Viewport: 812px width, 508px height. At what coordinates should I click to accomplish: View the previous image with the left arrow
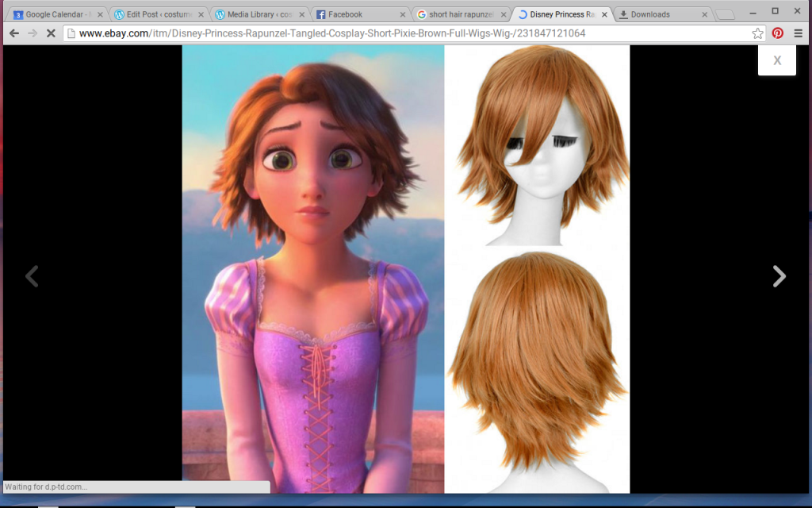pos(32,276)
